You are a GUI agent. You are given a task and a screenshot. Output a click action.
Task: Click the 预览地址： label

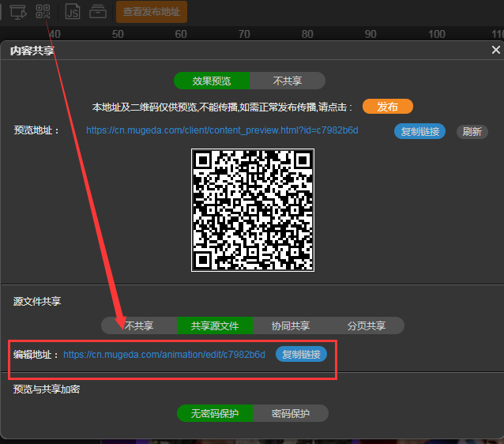tap(36, 130)
